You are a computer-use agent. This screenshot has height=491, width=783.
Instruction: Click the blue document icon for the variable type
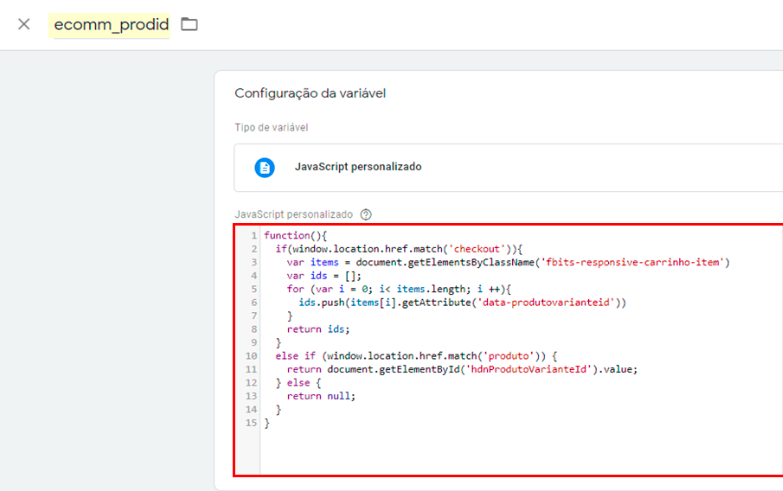click(x=265, y=167)
